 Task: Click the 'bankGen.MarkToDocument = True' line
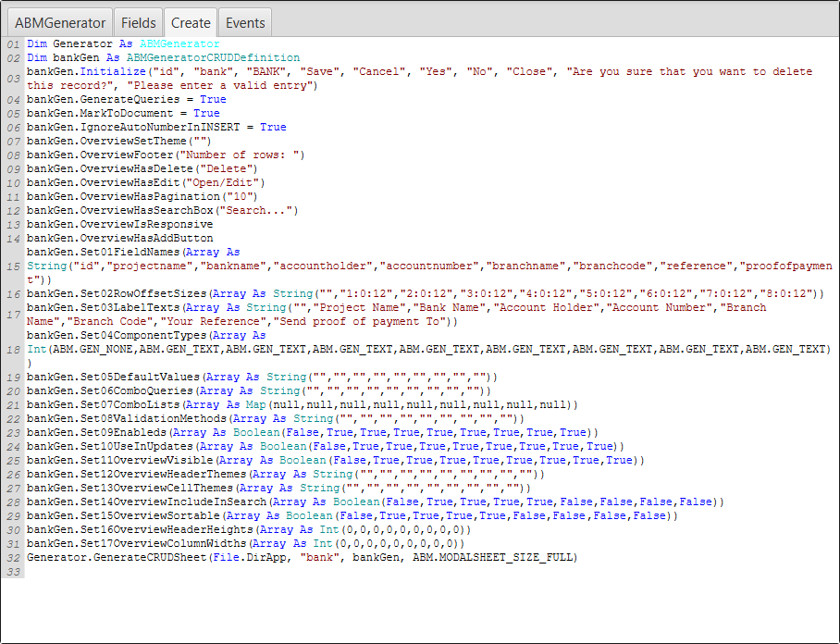(x=123, y=114)
